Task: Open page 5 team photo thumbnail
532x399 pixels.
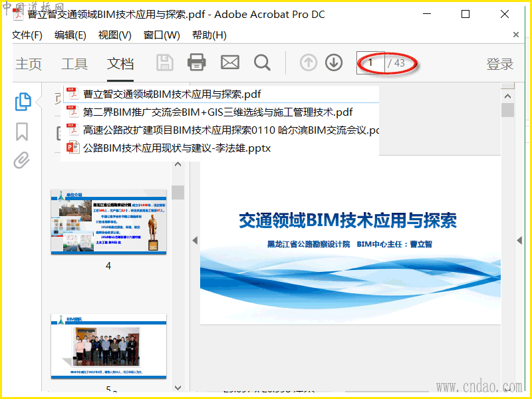Action: tap(108, 346)
